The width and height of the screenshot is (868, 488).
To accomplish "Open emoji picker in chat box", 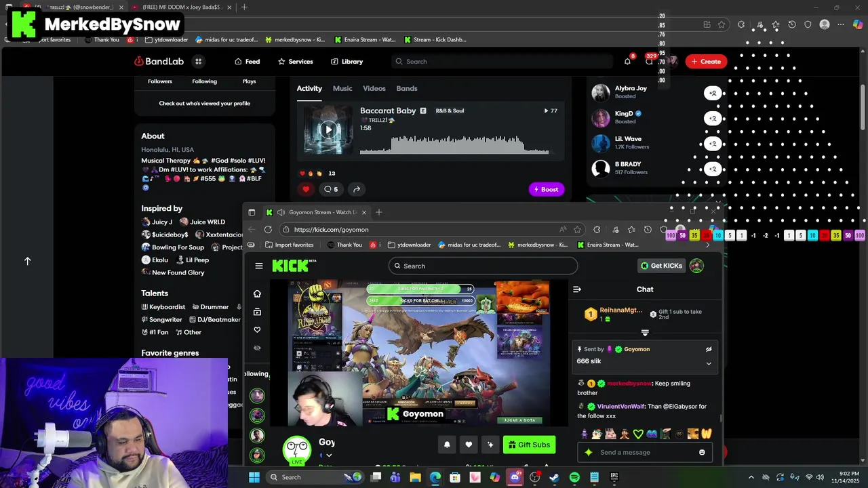I will click(x=702, y=452).
